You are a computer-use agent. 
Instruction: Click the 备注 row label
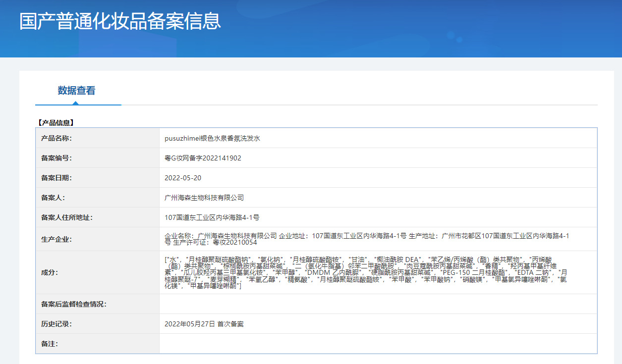click(50, 344)
